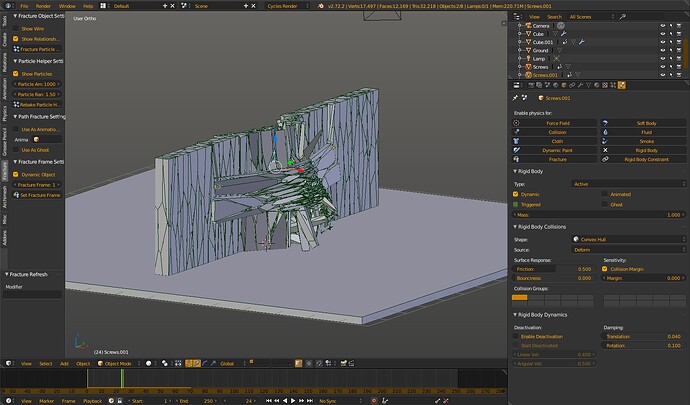Click the Set Fracture Frame button
Image resolution: width=690 pixels, height=405 pixels.
pyautogui.click(x=37, y=195)
